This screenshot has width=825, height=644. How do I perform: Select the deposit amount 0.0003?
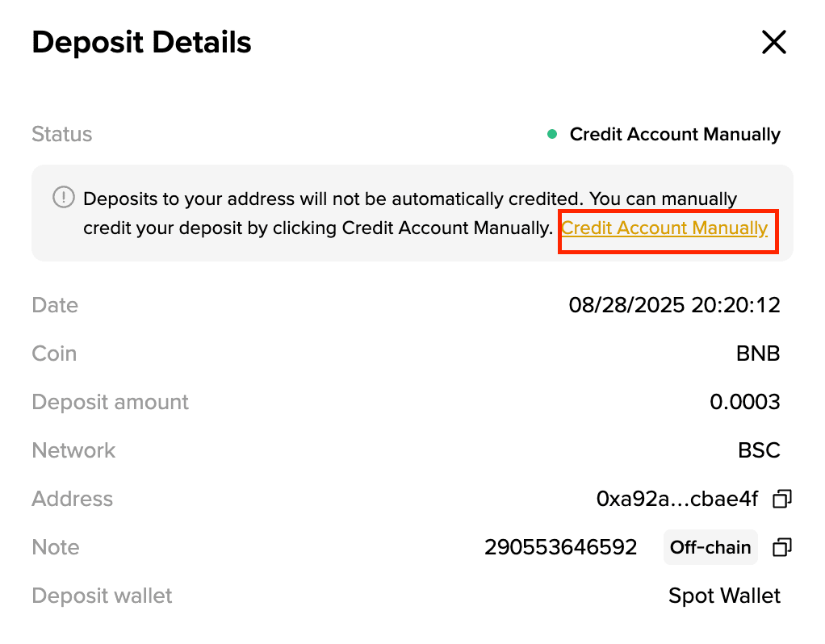(x=744, y=403)
